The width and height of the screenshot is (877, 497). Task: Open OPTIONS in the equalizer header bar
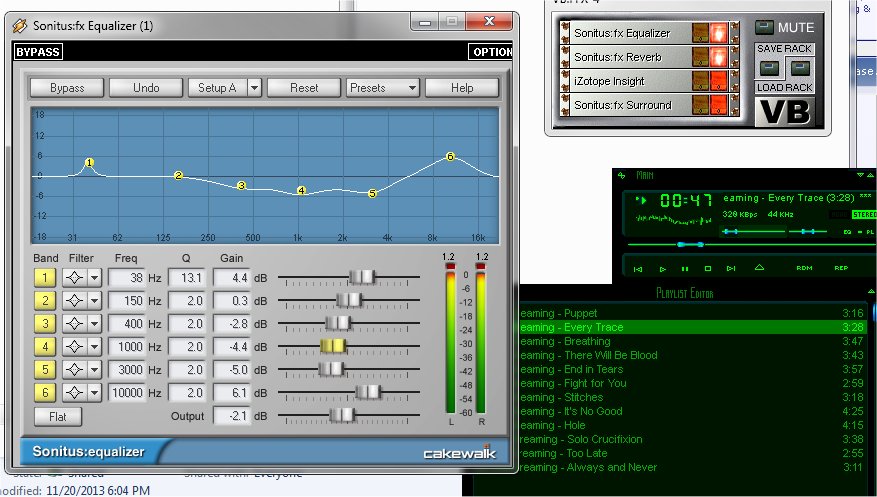491,52
